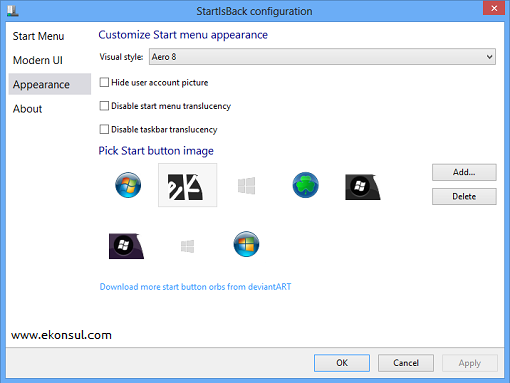510x383 pixels.
Task: Open the Visual style dropdown showing Aero 8
Action: (x=322, y=57)
